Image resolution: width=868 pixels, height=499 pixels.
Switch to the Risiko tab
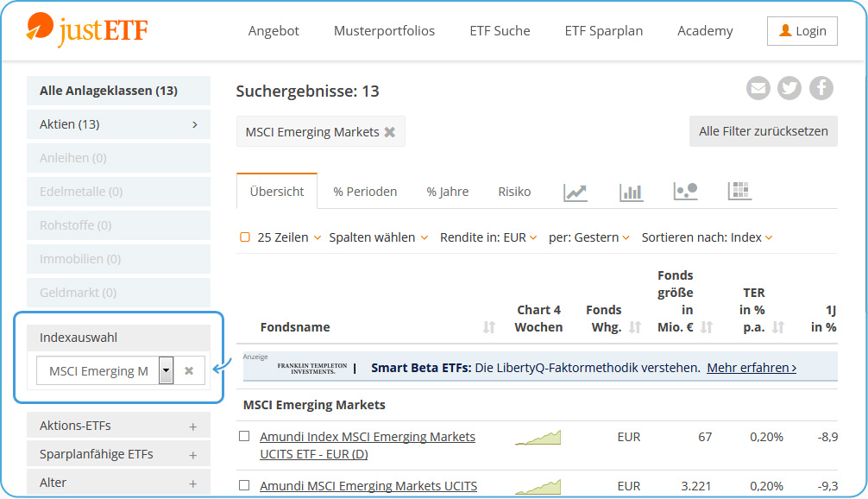[x=514, y=192]
